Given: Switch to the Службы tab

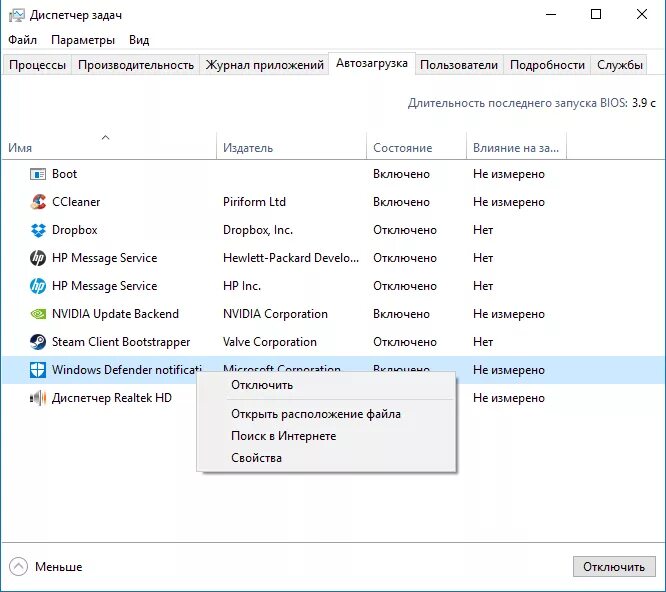Looking at the screenshot, I should (620, 65).
